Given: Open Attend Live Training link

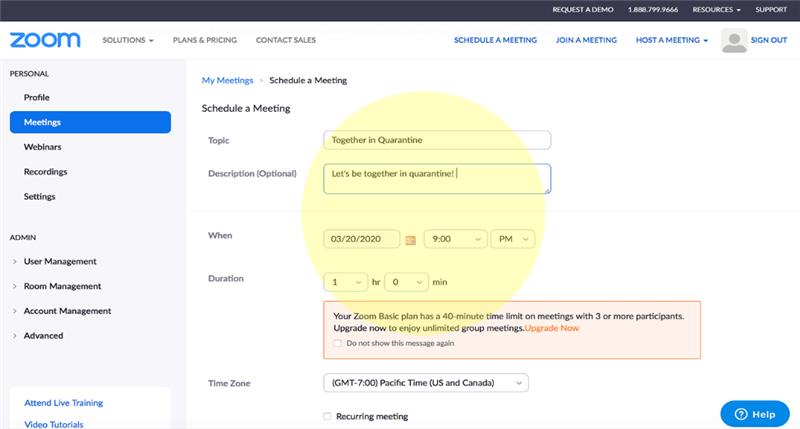Looking at the screenshot, I should point(64,403).
